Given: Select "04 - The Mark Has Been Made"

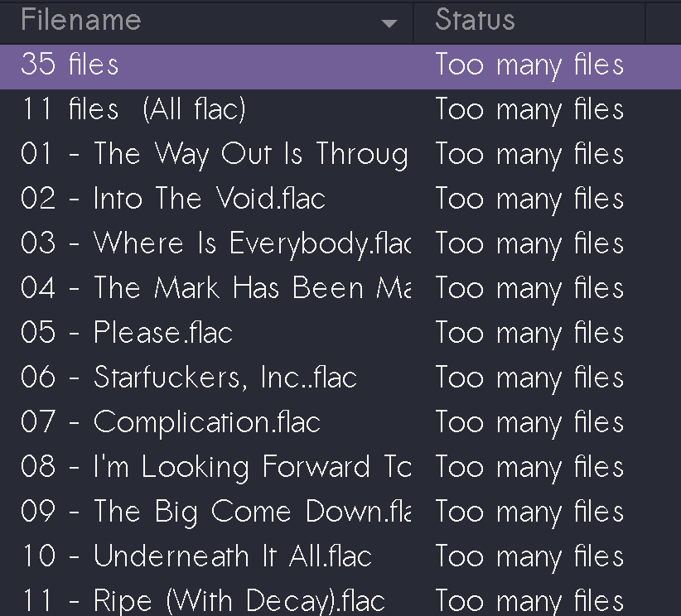Looking at the screenshot, I should [166, 287].
